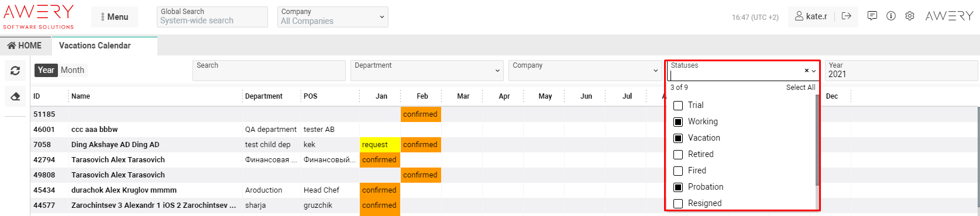Open the All Companies dropdown
The height and width of the screenshot is (216, 980).
[332, 16]
